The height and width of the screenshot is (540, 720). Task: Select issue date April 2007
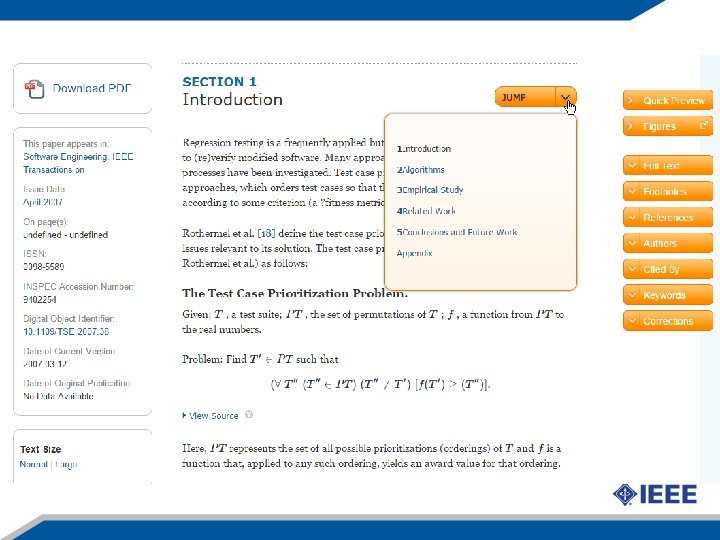pos(43,202)
